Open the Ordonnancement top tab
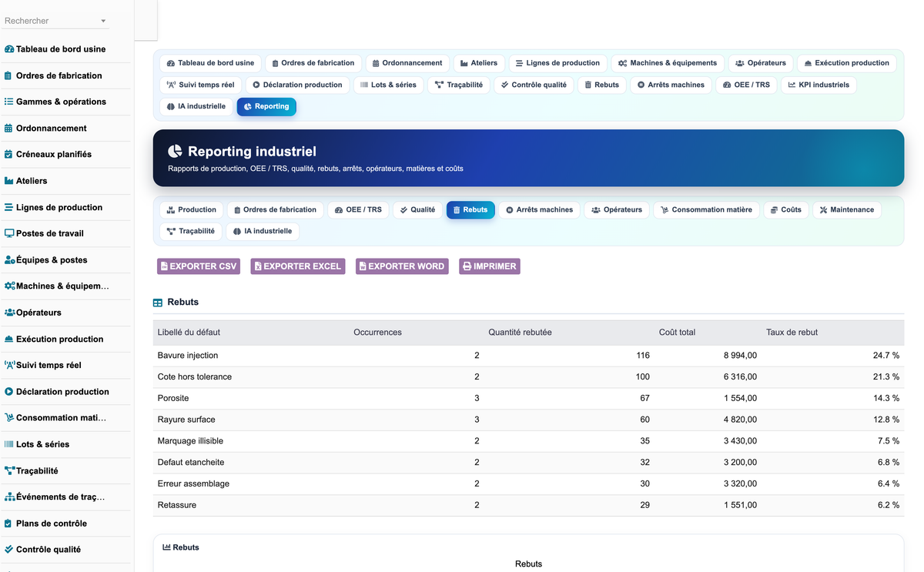Screen dimensions: 924x572 pos(407,63)
